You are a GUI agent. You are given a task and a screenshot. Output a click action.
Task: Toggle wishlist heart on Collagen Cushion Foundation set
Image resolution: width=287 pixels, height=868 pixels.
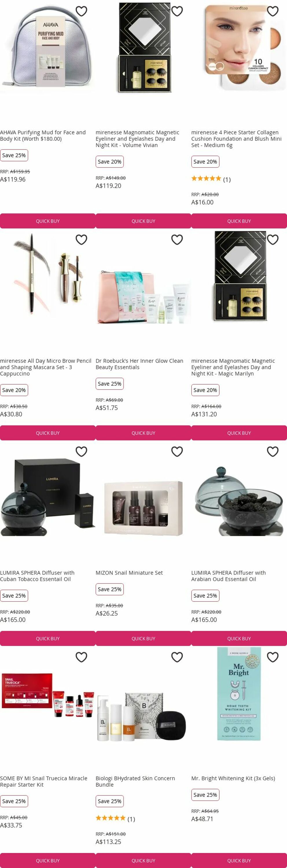click(273, 11)
